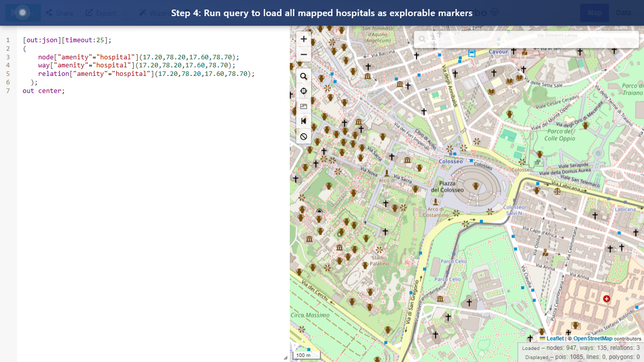Run the Overpass query with the play button
The width and height of the screenshot is (644, 362).
point(23,13)
